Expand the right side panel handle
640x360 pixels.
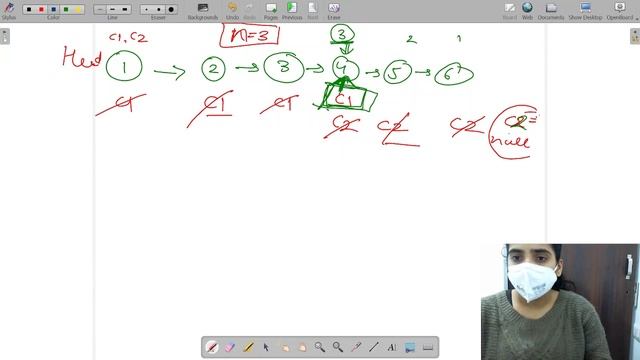point(635,36)
